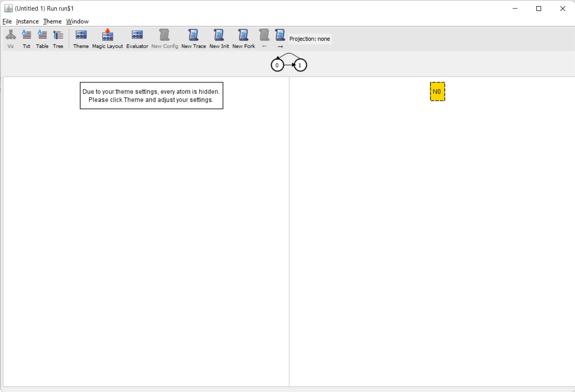Screen dimensions: 575x392
Task: Select state 0 in the trace diagram
Action: (x=277, y=65)
